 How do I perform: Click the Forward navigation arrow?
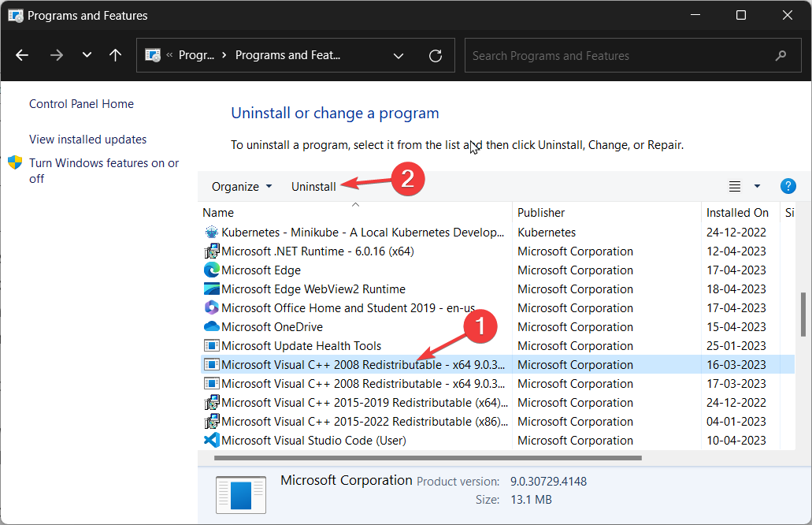pos(56,55)
